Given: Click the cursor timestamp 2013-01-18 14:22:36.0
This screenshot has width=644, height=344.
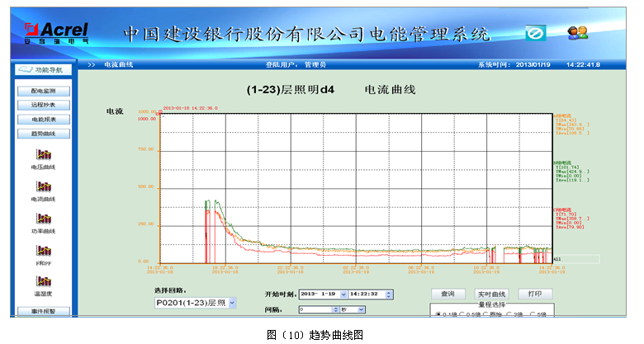Looking at the screenshot, I should tap(191, 108).
